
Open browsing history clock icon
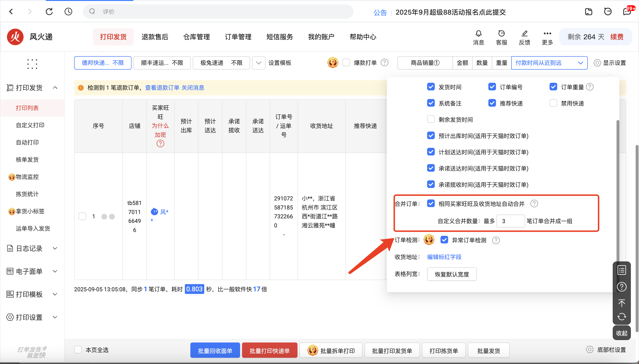click(68, 11)
